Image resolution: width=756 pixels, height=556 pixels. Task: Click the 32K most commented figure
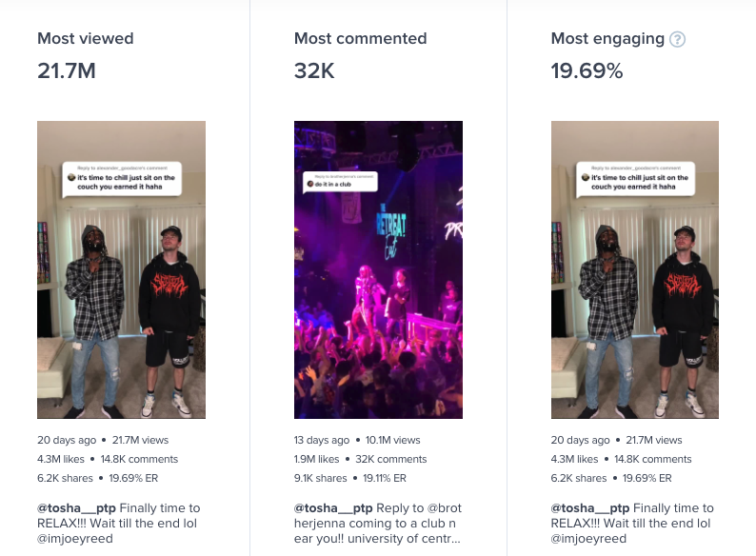click(314, 70)
